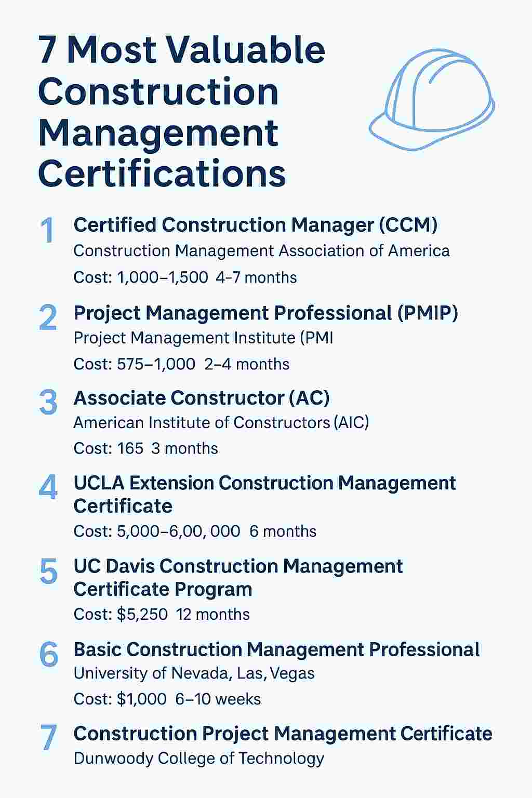Open the UCLA Extension Construction Management Certificate heading
This screenshot has width=532, height=798.
[x=264, y=494]
